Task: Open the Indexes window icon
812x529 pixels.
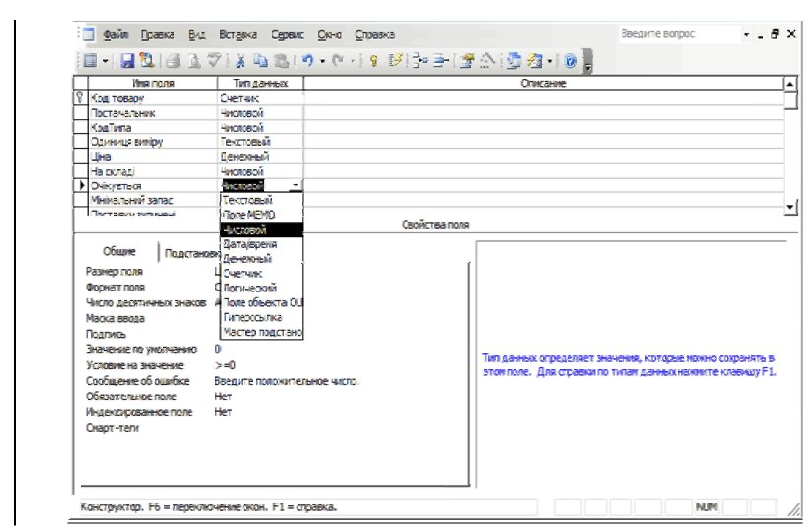Action: pos(395,61)
